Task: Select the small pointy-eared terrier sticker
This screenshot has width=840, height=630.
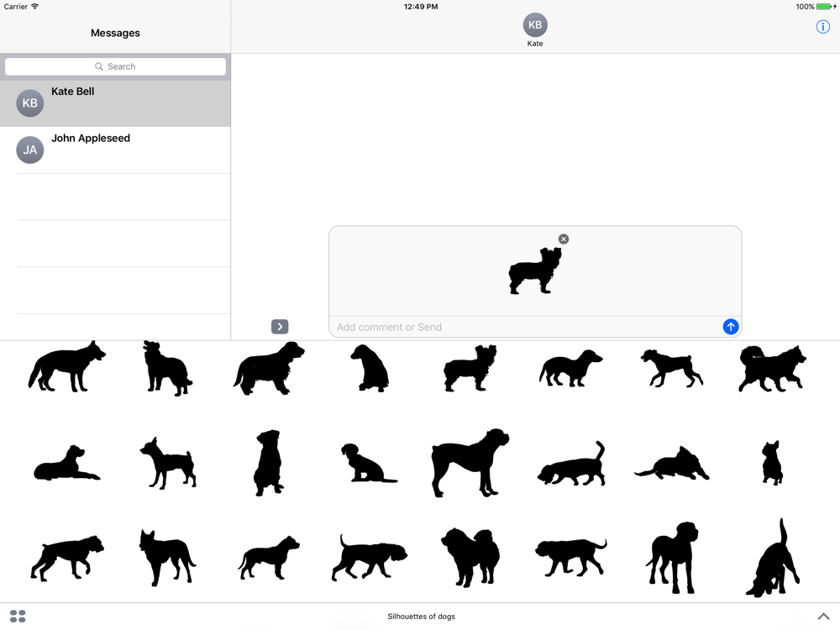Action: point(168,463)
